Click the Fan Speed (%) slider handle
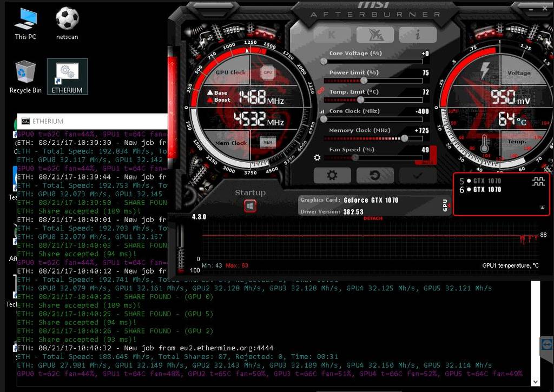The image size is (554, 392). pos(355,157)
